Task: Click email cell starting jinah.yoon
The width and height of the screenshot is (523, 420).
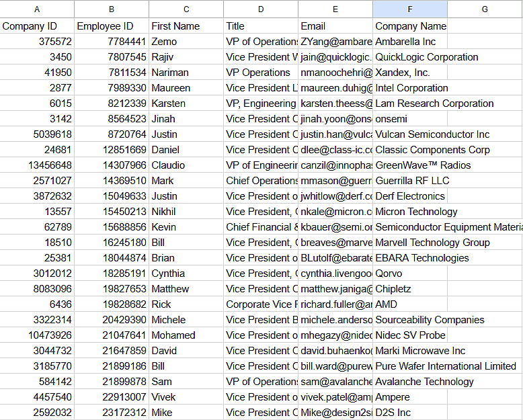Action: [x=335, y=119]
